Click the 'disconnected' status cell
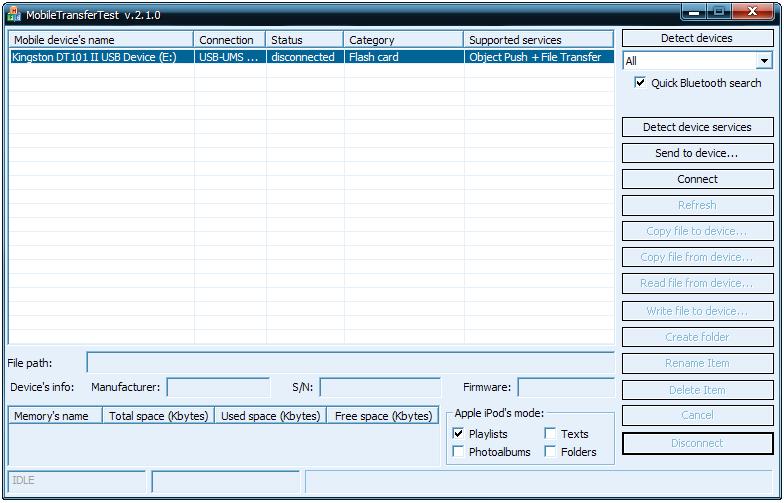The width and height of the screenshot is (784, 503). pyautogui.click(x=305, y=56)
